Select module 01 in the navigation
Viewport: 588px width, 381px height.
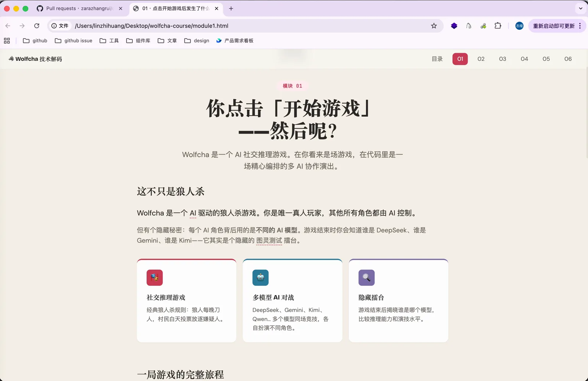coord(460,59)
